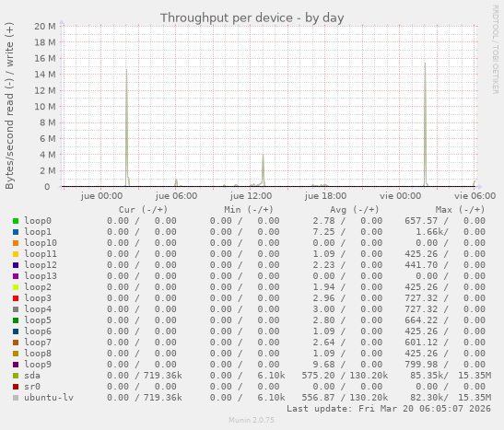The width and height of the screenshot is (504, 430).
Task: Click the '1.66k/' max value for loop1
Action: click(x=432, y=232)
